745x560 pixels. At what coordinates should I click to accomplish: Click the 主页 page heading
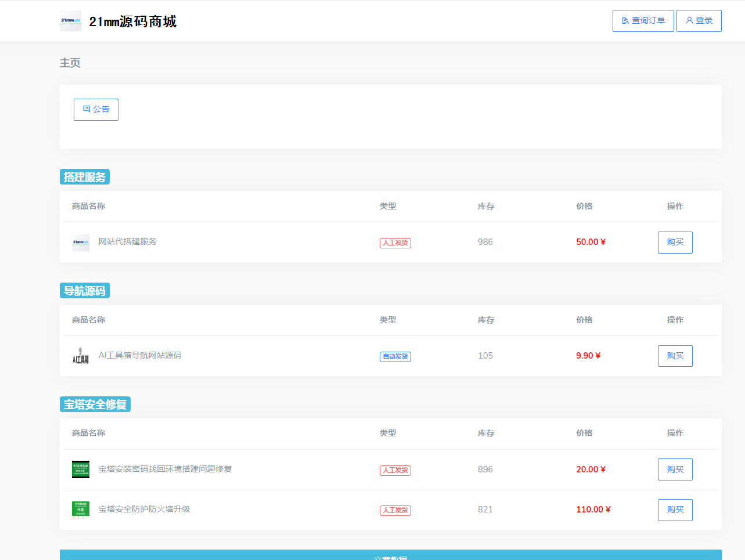point(70,63)
